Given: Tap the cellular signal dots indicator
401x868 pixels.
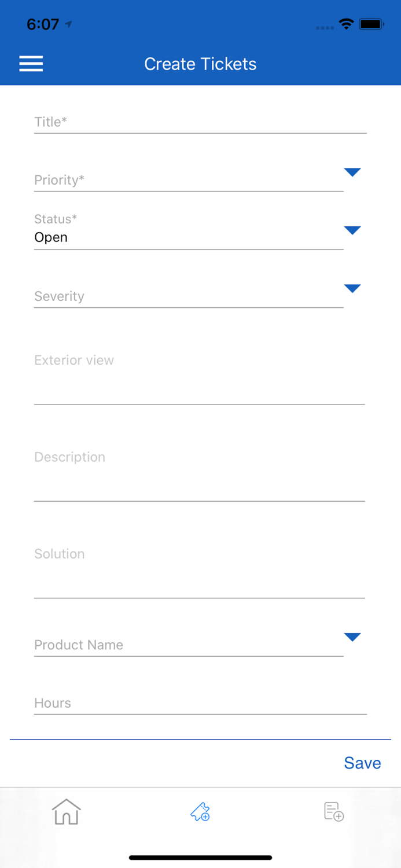Looking at the screenshot, I should click(324, 27).
